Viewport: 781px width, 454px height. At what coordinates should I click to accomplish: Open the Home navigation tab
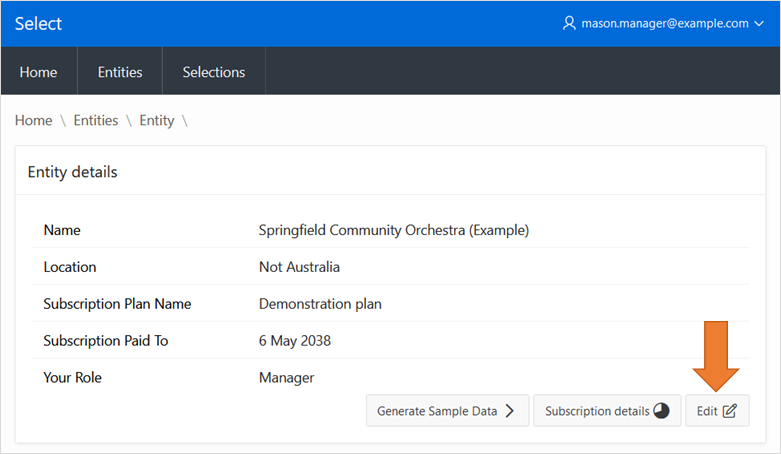[x=39, y=72]
